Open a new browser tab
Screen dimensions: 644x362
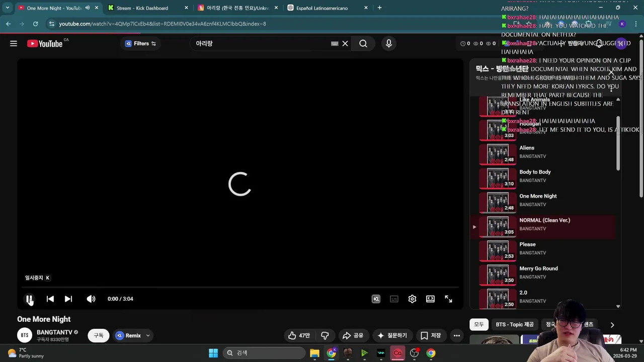(379, 8)
